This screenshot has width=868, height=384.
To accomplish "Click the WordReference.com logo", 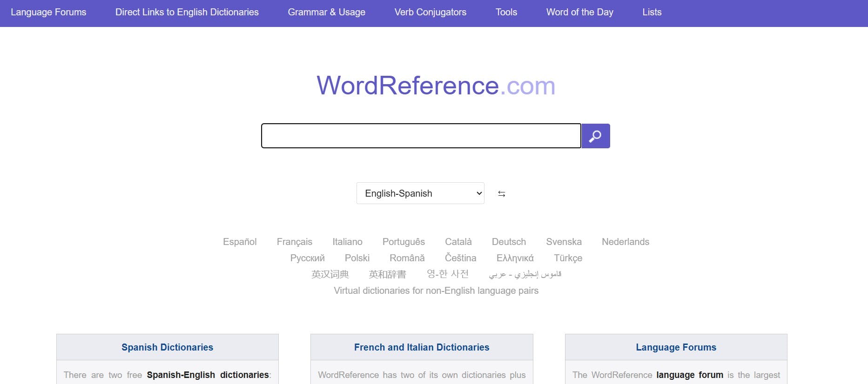I will point(436,86).
